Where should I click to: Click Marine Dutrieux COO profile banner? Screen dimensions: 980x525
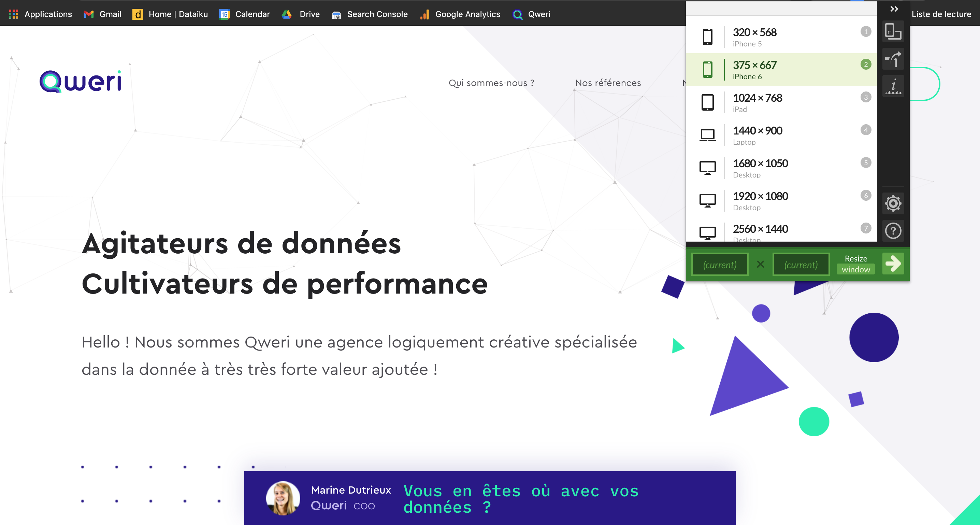489,498
